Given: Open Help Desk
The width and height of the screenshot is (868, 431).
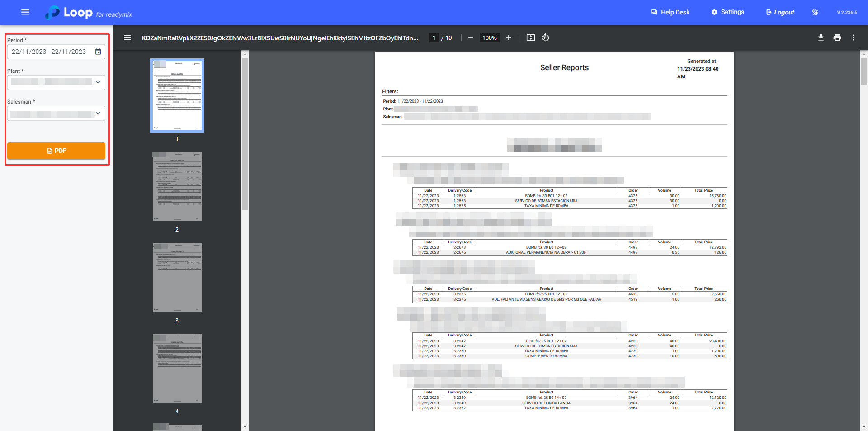Looking at the screenshot, I should tap(670, 12).
